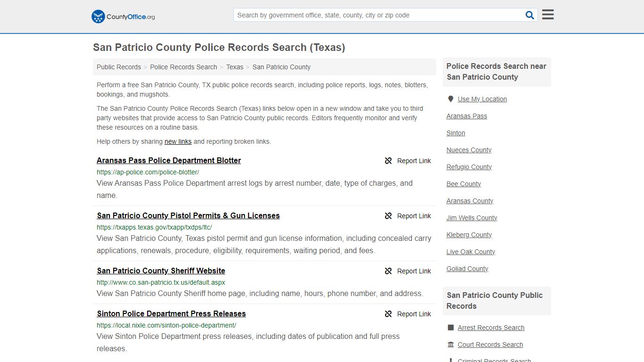Click the Sheriff home page description text

260,293
